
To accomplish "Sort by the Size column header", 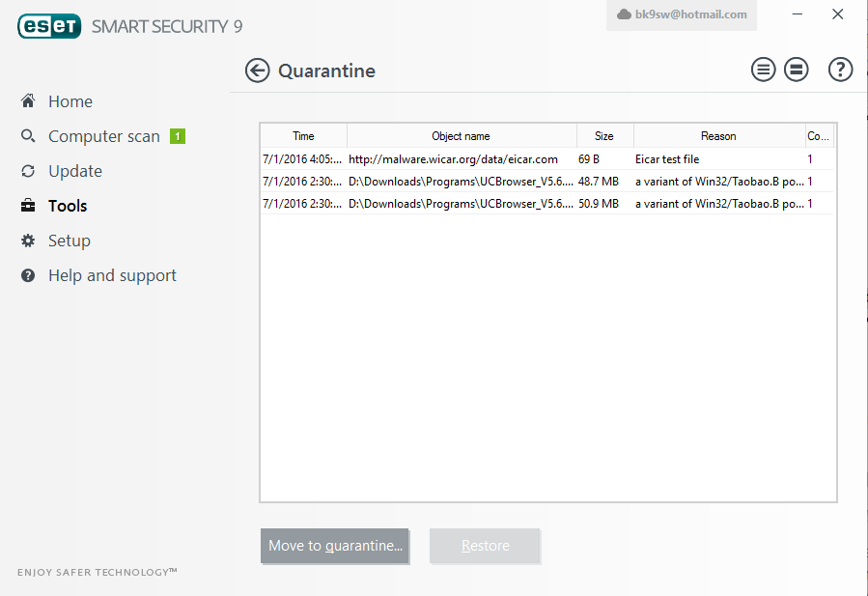I will pyautogui.click(x=604, y=136).
